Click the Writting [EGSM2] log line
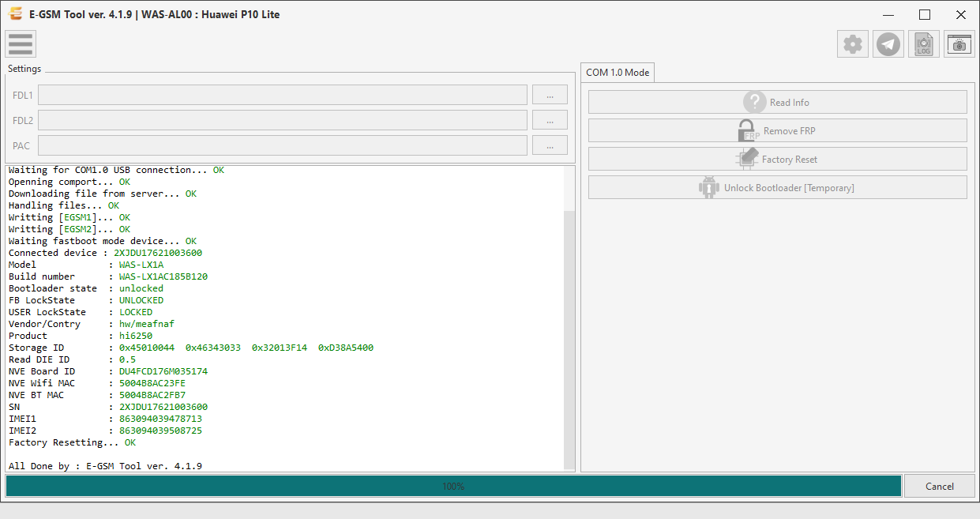Image resolution: width=980 pixels, height=519 pixels. (69, 229)
